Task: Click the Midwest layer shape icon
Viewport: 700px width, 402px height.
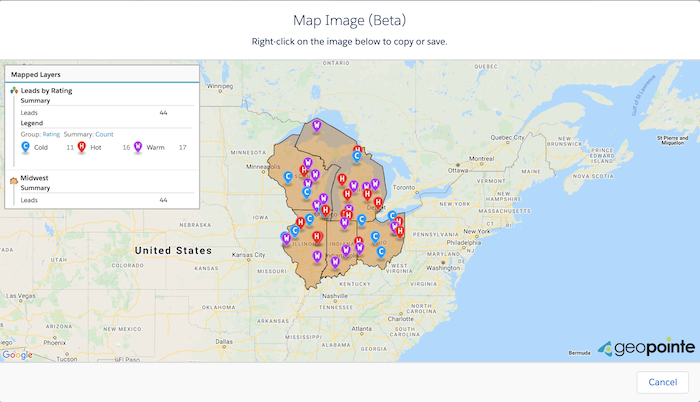Action: click(x=14, y=180)
